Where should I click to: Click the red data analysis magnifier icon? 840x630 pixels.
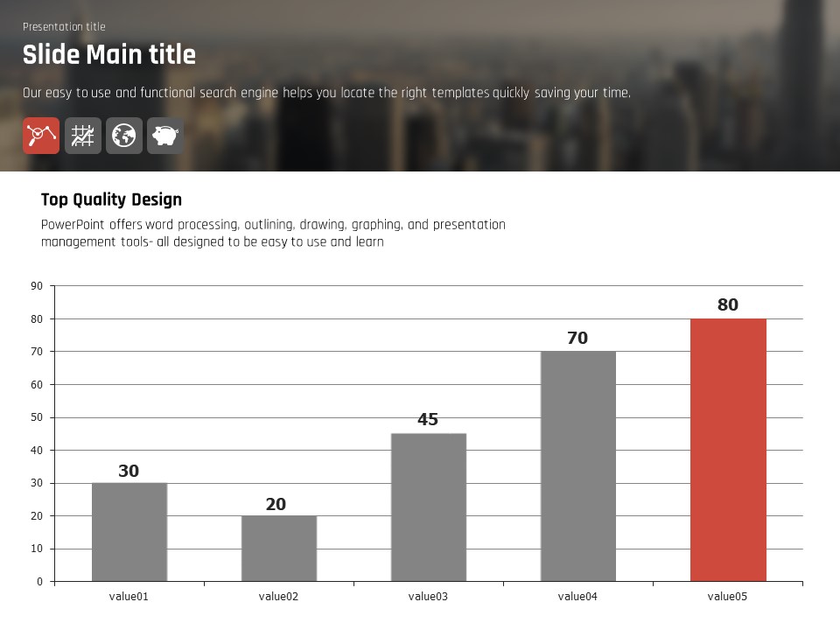(x=41, y=136)
